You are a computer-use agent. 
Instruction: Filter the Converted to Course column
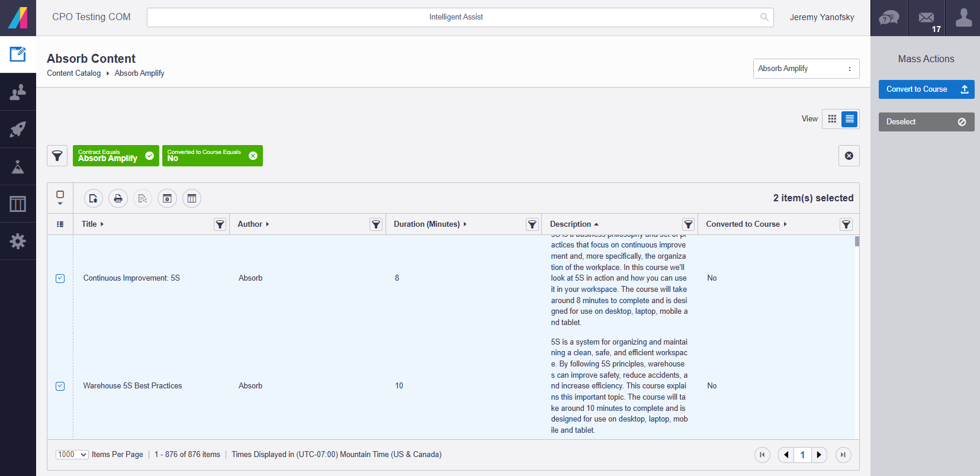846,224
